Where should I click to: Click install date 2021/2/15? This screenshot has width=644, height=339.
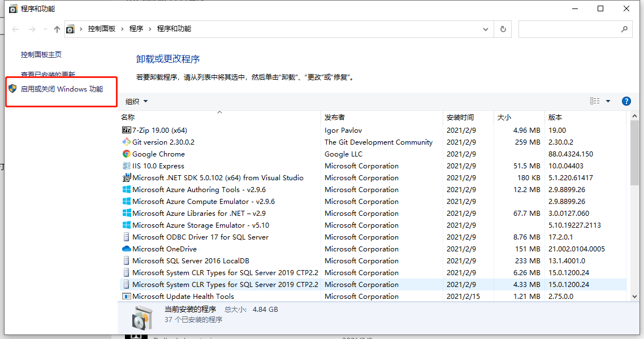coord(463,296)
